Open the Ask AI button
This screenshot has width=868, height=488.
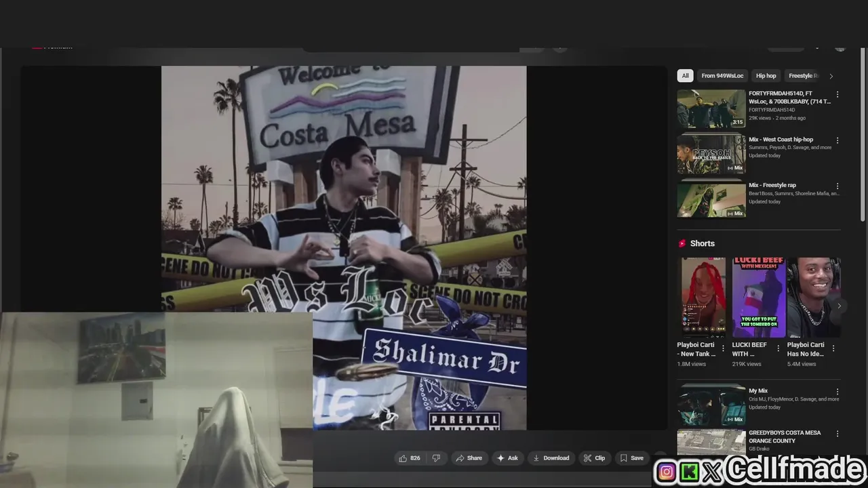[x=507, y=458]
